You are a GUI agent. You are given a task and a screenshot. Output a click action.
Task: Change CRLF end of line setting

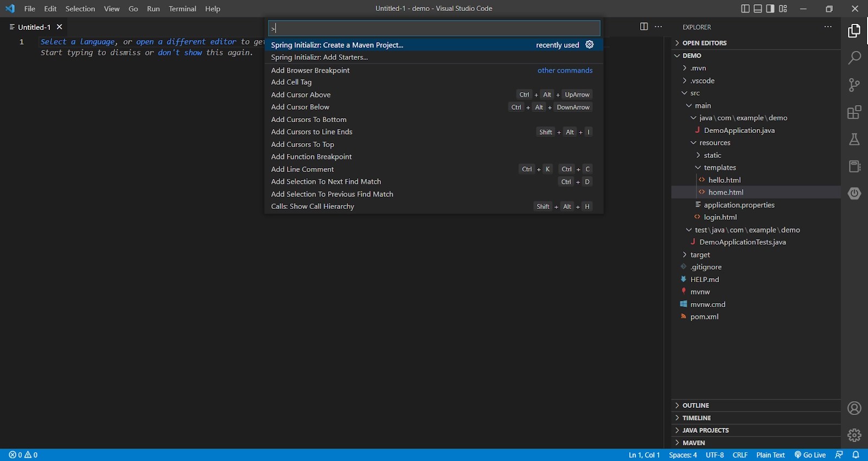pyautogui.click(x=740, y=455)
